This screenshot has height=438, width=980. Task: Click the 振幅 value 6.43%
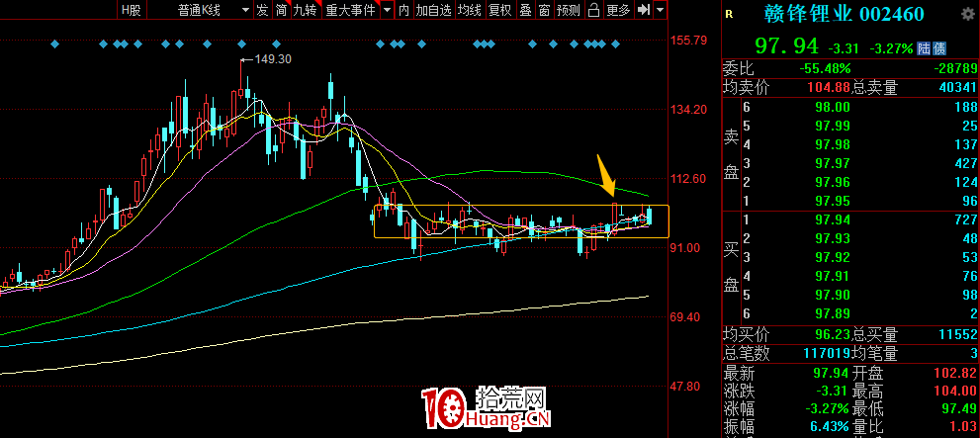(x=830, y=427)
